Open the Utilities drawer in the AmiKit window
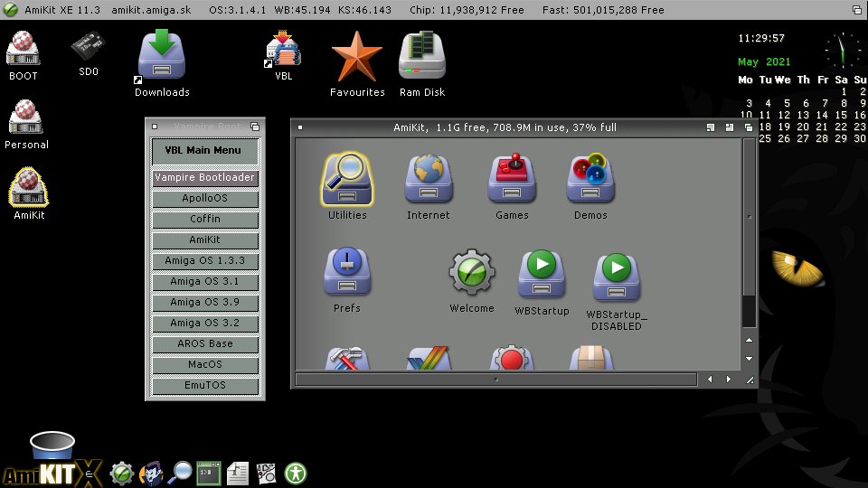 [347, 180]
